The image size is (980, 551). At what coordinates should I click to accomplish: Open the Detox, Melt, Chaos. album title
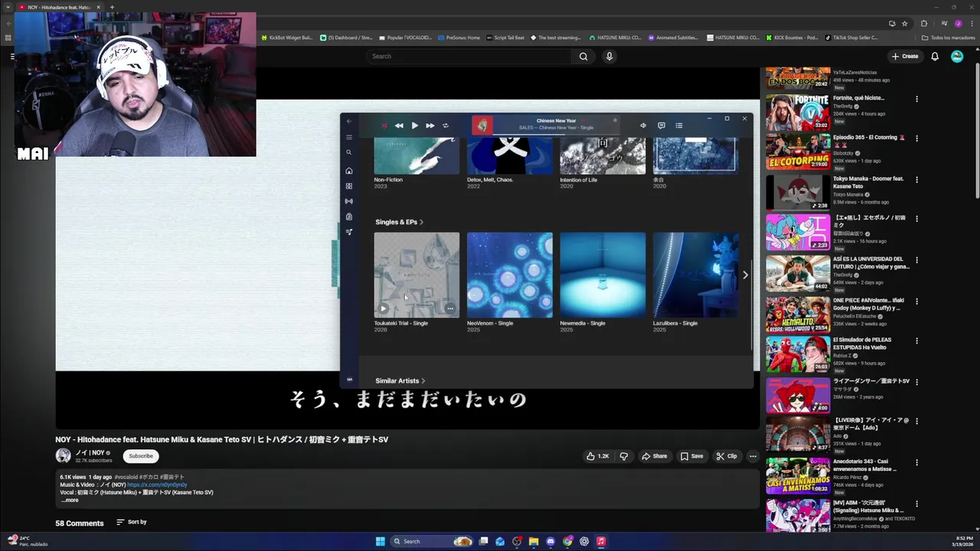coord(490,180)
